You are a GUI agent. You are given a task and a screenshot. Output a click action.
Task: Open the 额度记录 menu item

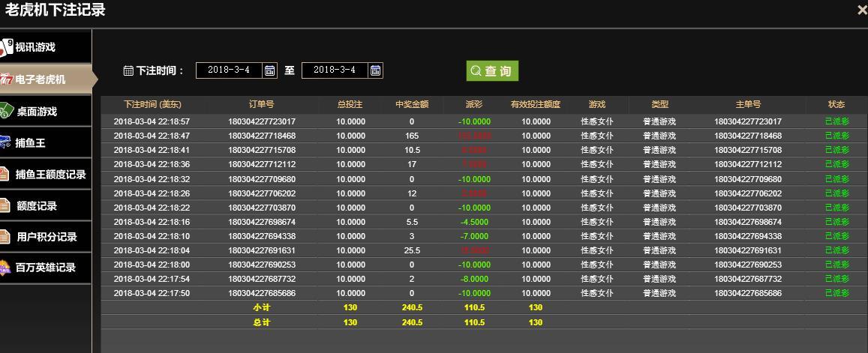(x=36, y=206)
